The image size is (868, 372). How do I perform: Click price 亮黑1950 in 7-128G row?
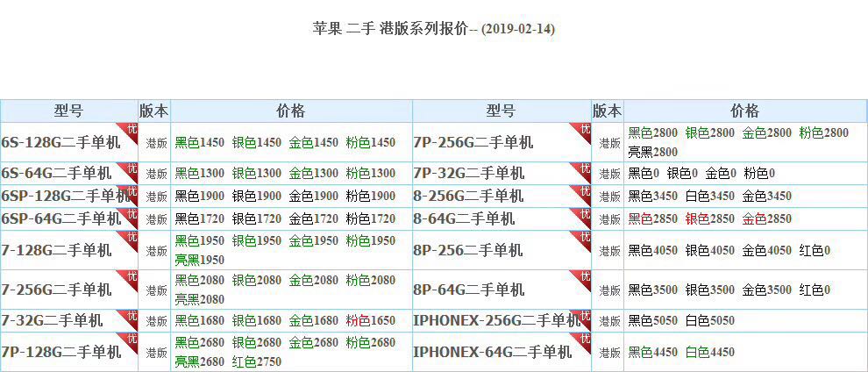pyautogui.click(x=200, y=261)
